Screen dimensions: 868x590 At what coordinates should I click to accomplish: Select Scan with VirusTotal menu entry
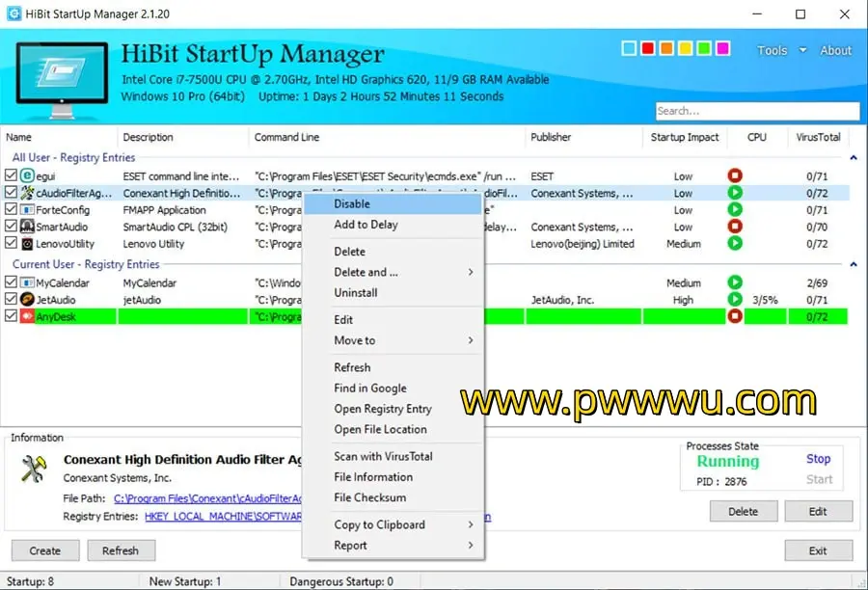click(383, 456)
